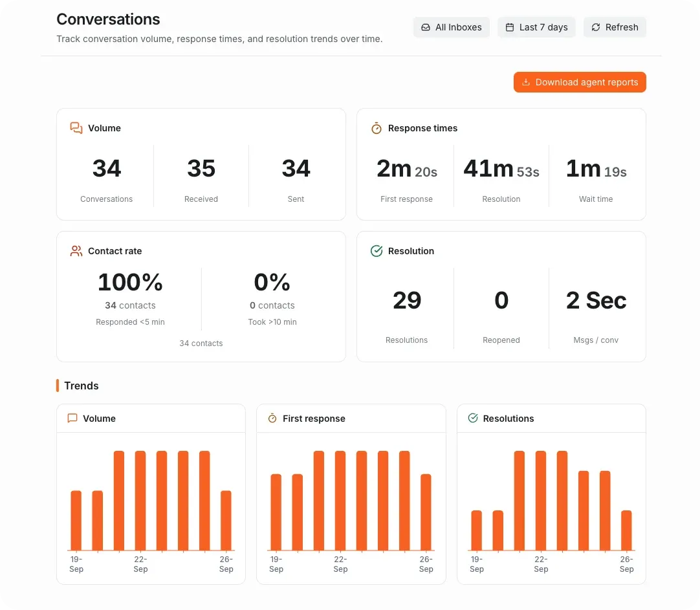Click the 22-Sep bar in Resolutions chart
This screenshot has height=610, width=700.
pyautogui.click(x=541, y=500)
